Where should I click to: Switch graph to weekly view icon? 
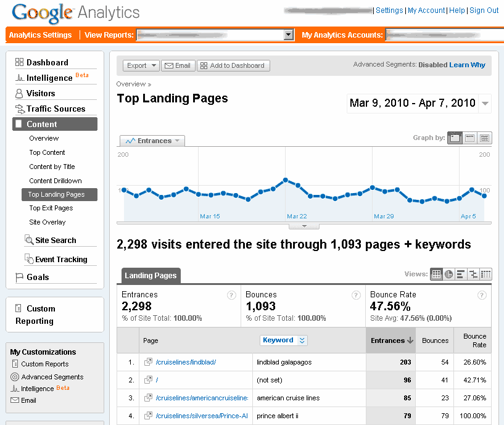(x=469, y=138)
